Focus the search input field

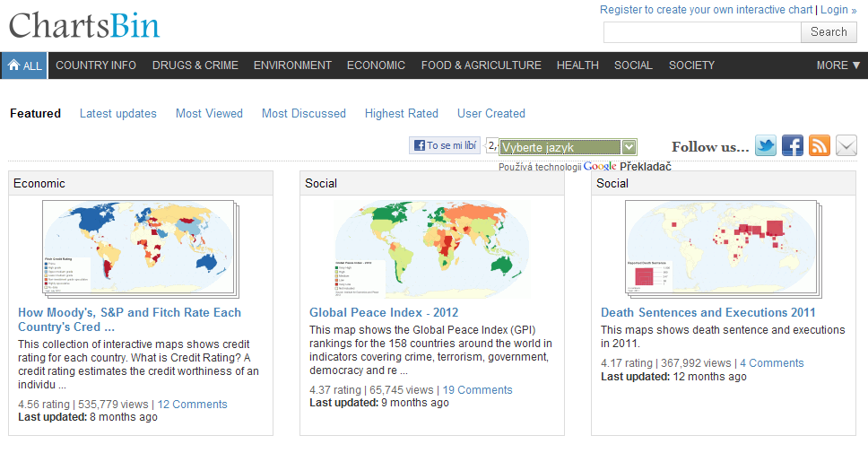[702, 32]
